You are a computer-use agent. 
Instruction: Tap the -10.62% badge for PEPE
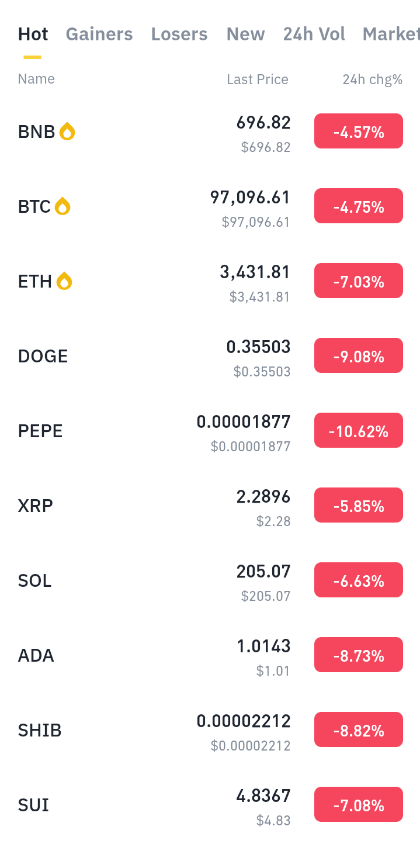click(359, 430)
